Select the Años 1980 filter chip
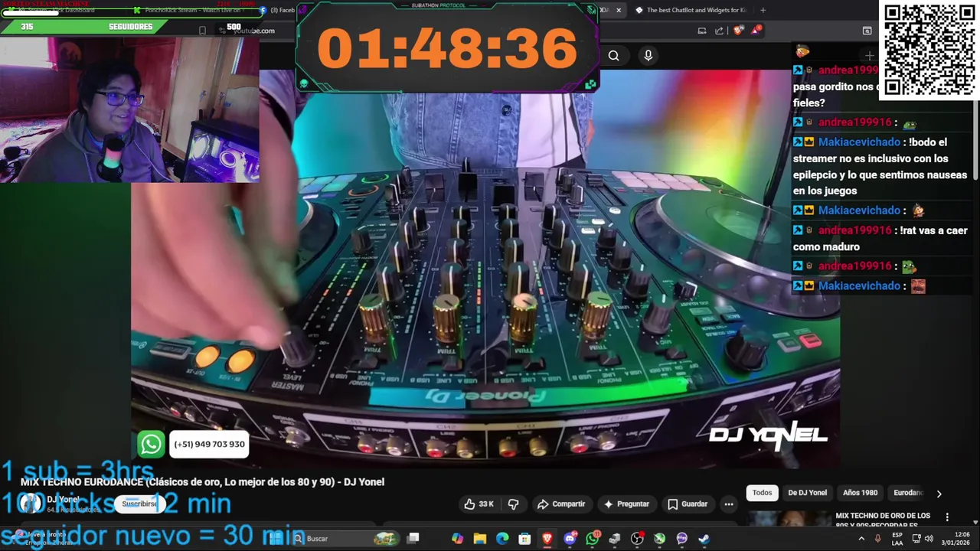980x551 pixels. tap(860, 493)
